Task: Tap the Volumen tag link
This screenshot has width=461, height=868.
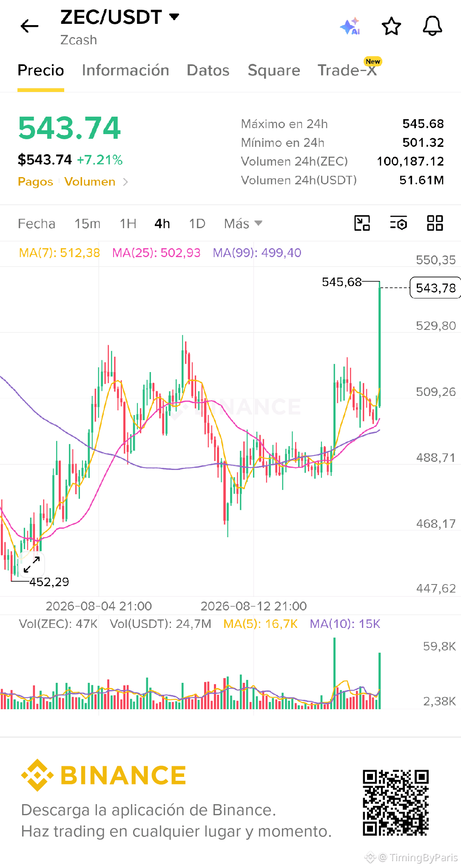Action: point(90,182)
